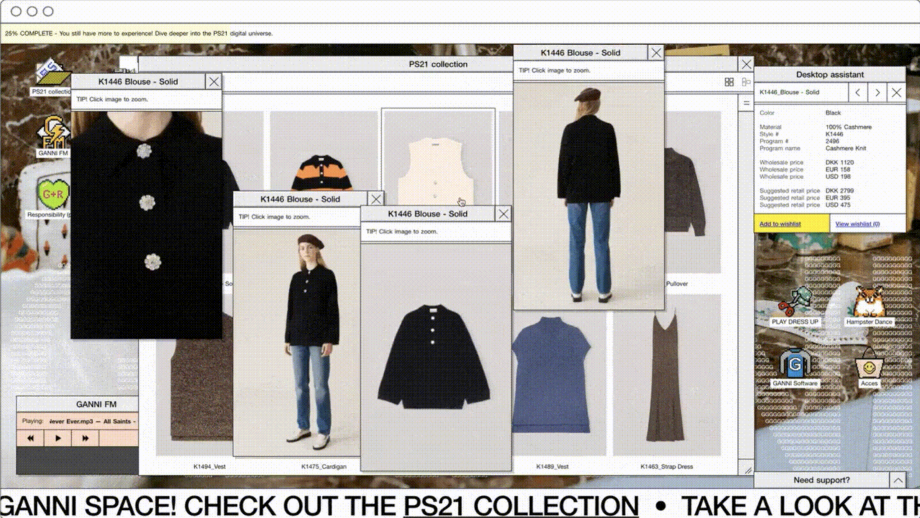Screen dimensions: 920x518
Task: Close the blouse back-view window
Action: (656, 53)
